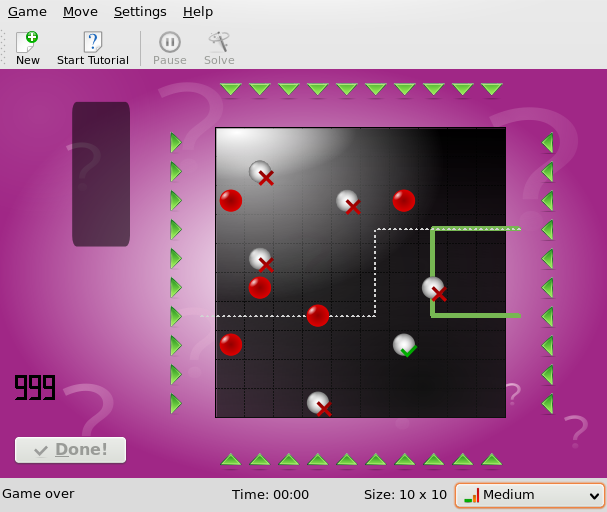Image resolution: width=607 pixels, height=512 pixels.
Task: Fire the right-side arrow at the green ray's upper end
Action: pyautogui.click(x=547, y=230)
